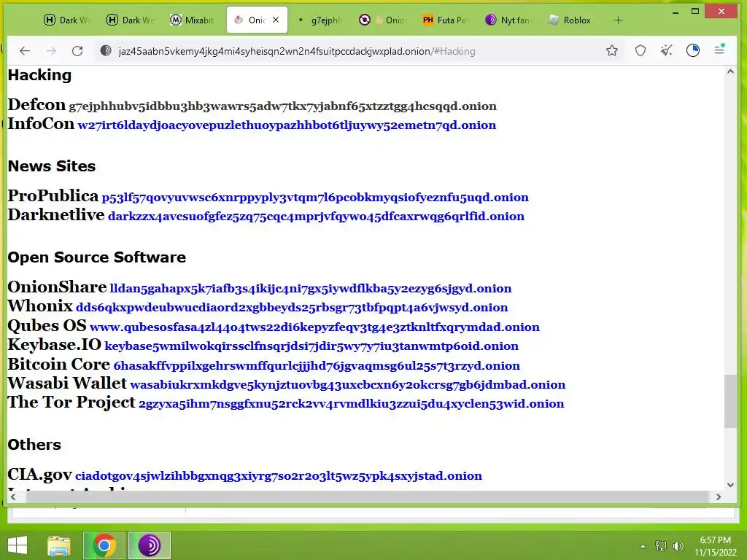747x560 pixels.
Task: Switch to the Futa PH tab
Action: [445, 20]
